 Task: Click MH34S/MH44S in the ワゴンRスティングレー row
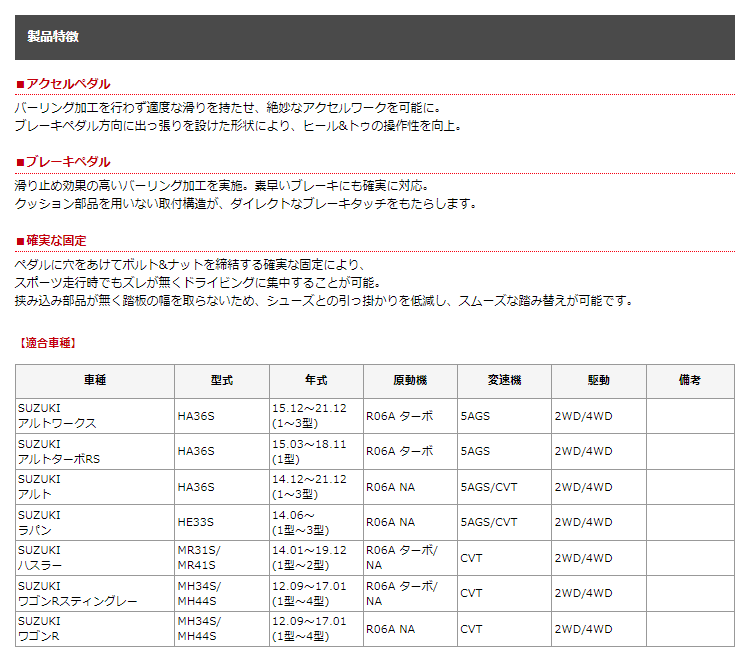click(199, 594)
